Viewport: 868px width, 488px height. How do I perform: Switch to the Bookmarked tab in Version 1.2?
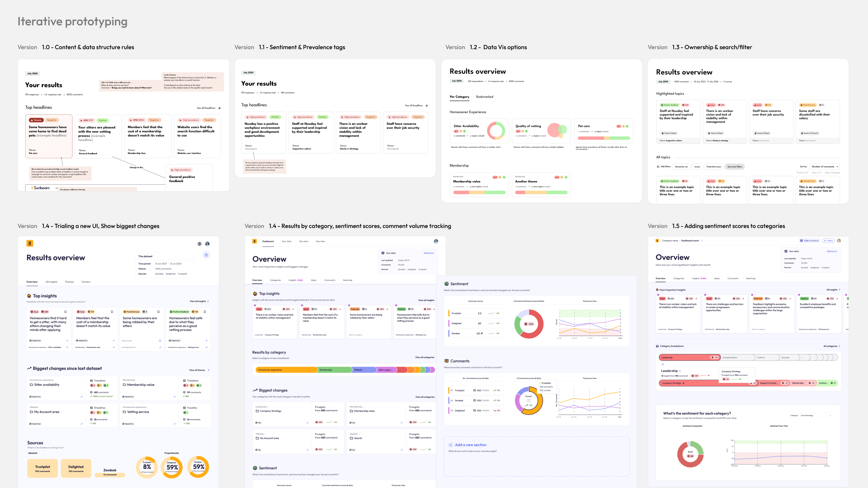484,97
